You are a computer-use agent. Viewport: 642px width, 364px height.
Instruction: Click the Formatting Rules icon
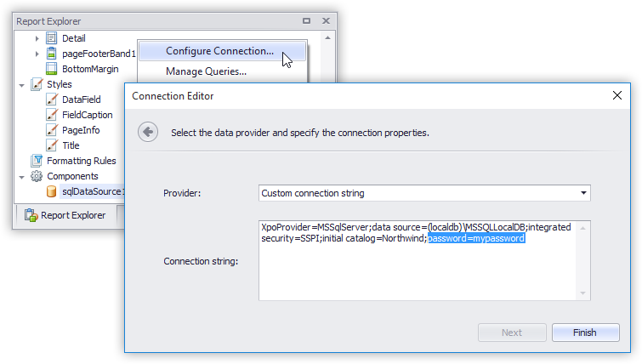[x=37, y=161]
